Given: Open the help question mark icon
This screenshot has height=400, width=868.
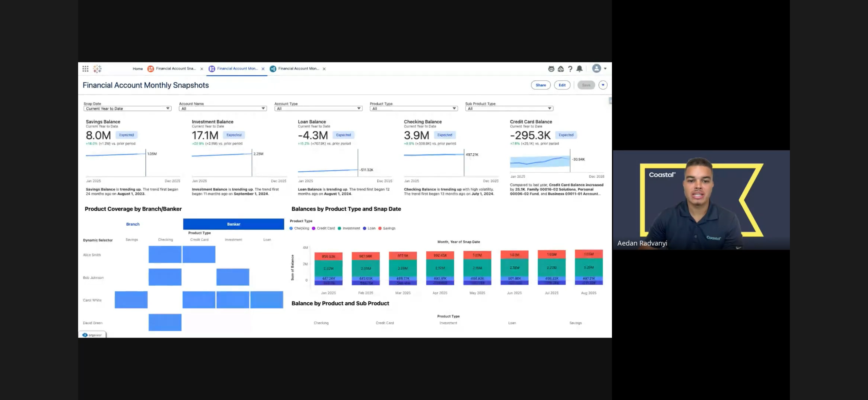Looking at the screenshot, I should (570, 69).
